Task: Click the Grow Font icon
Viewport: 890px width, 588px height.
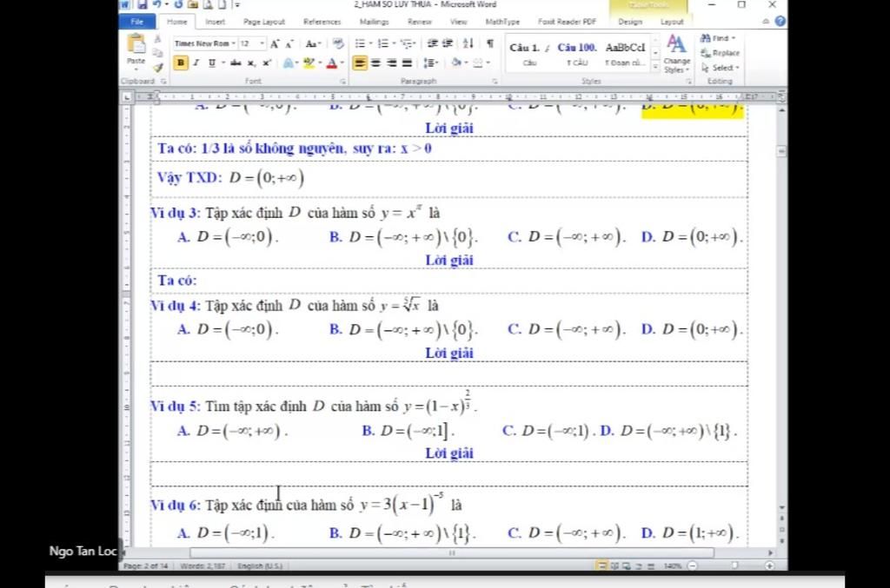Action: click(275, 43)
